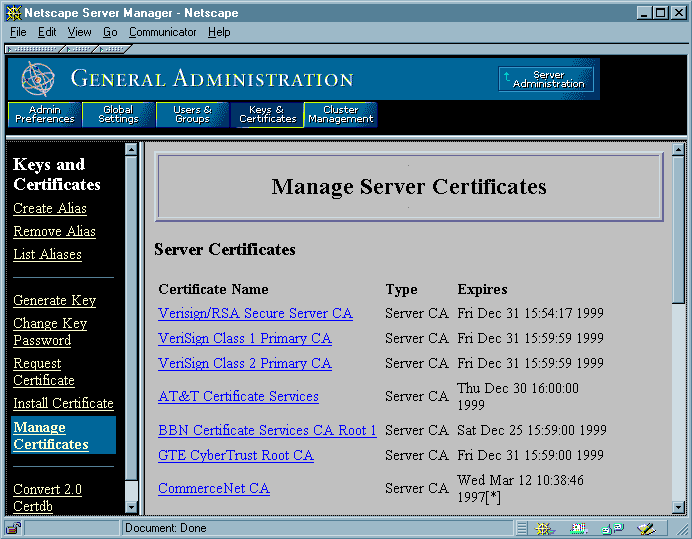
Task: Open AT&T Certificate Services certificate
Action: (x=238, y=396)
